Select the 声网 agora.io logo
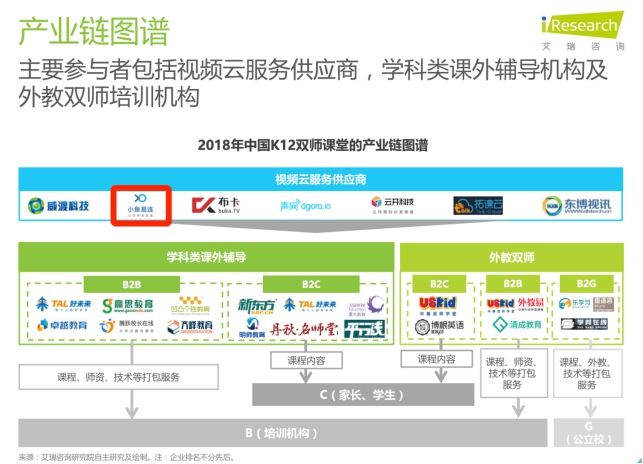This screenshot has height=464, width=643. (x=305, y=205)
